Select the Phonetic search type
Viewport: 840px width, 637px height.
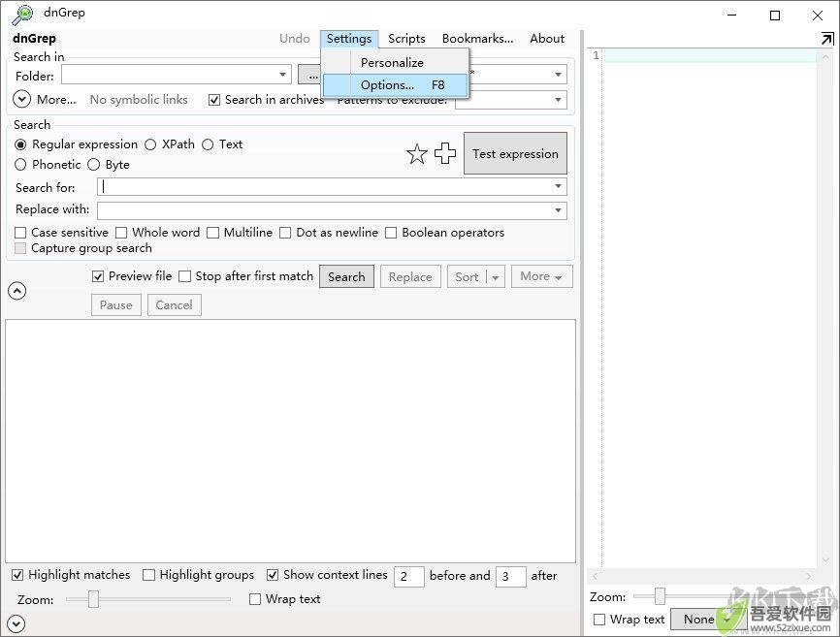click(20, 165)
